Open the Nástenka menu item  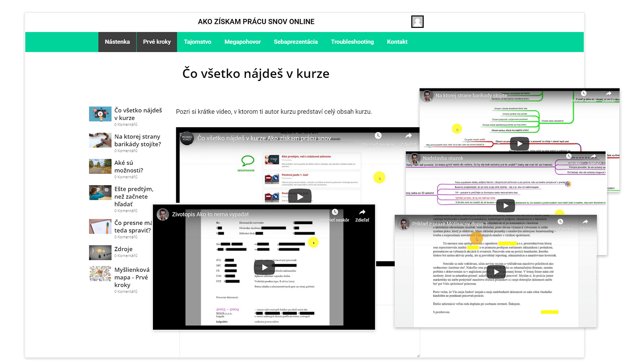point(117,42)
